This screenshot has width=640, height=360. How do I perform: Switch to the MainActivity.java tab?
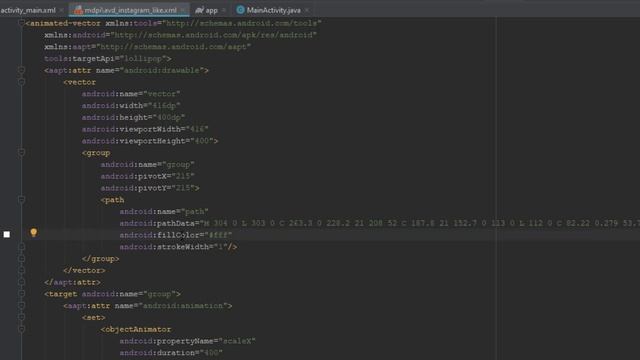273,10
